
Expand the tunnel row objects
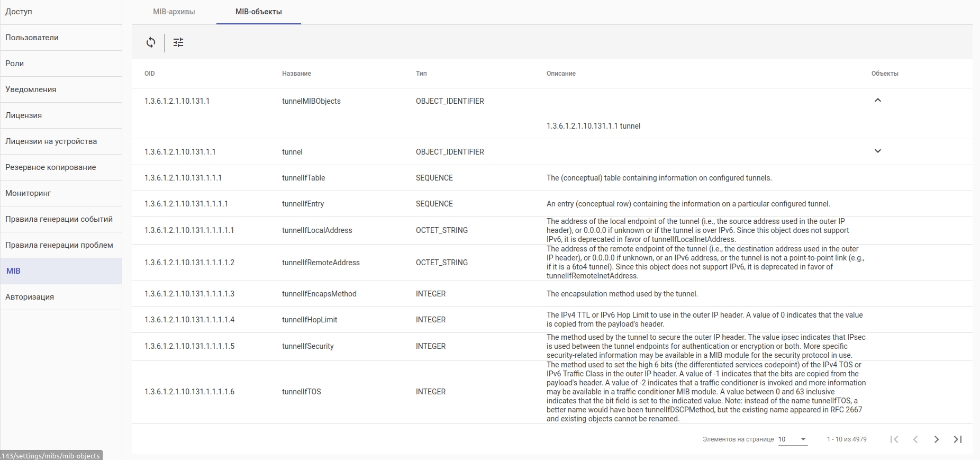878,151
